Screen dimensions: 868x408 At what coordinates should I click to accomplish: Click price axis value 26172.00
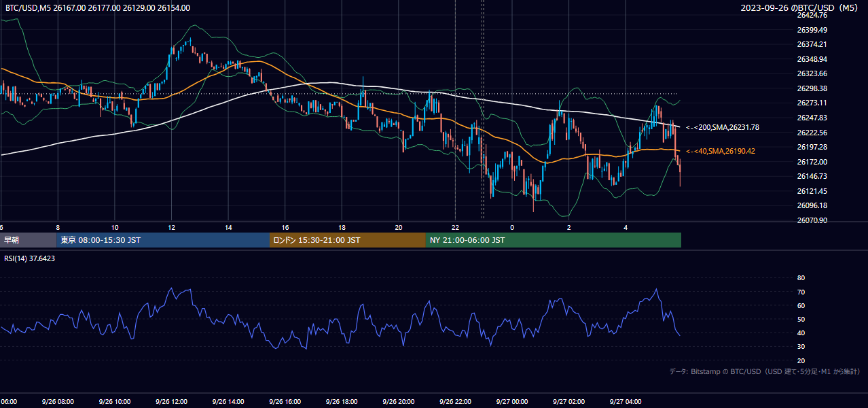point(812,162)
